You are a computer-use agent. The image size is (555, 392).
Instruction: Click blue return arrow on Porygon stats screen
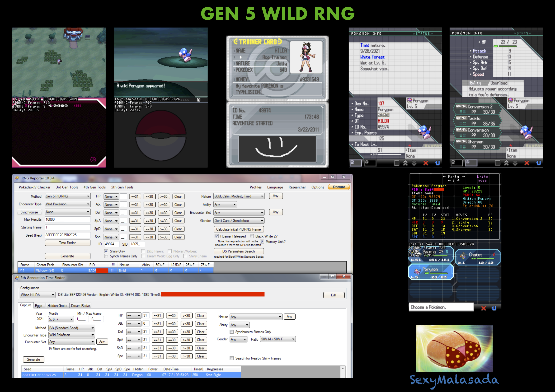tap(539, 163)
